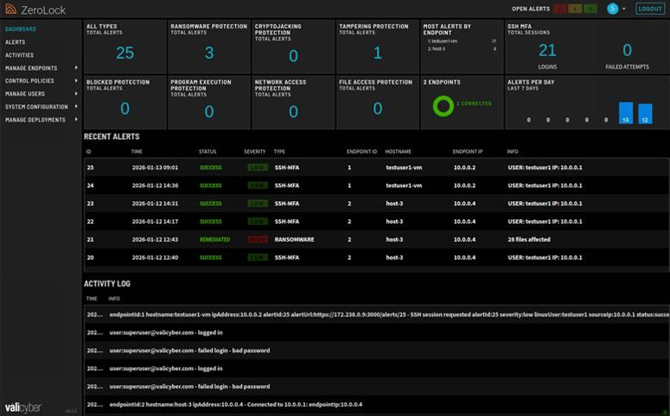Click SSH MFA failed attempts count 0

(x=627, y=50)
